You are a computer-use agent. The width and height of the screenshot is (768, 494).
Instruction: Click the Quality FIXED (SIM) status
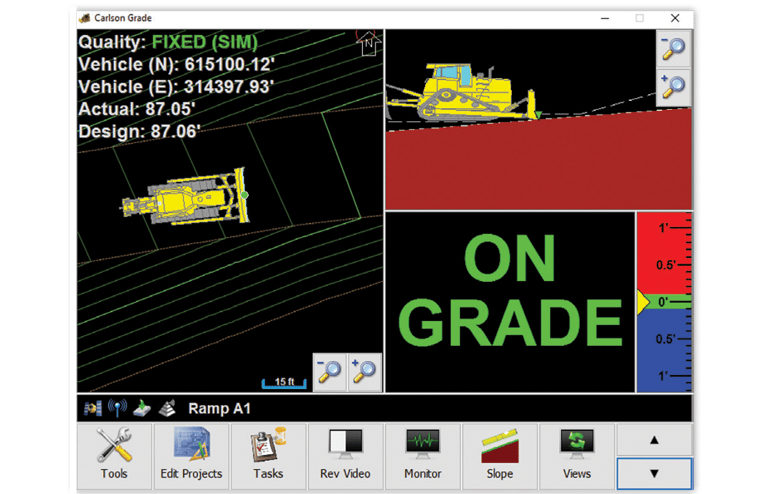[x=168, y=42]
